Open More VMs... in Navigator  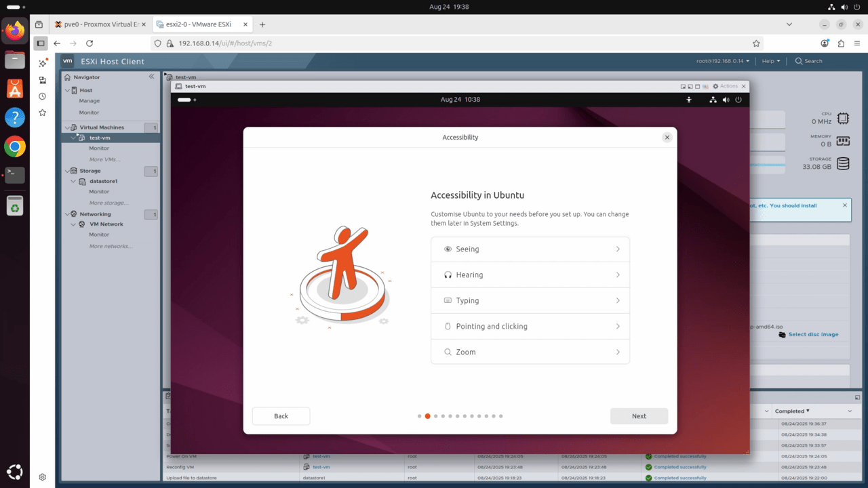[104, 159]
